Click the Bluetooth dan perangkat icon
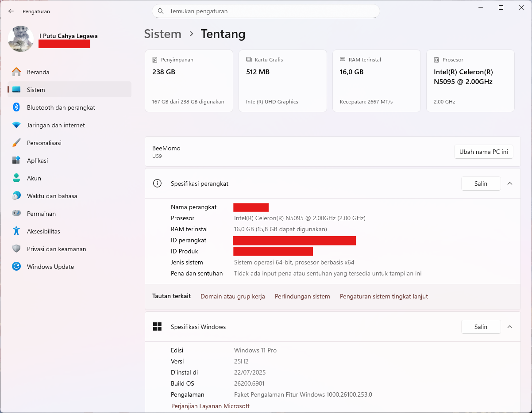The image size is (532, 413). (16, 107)
